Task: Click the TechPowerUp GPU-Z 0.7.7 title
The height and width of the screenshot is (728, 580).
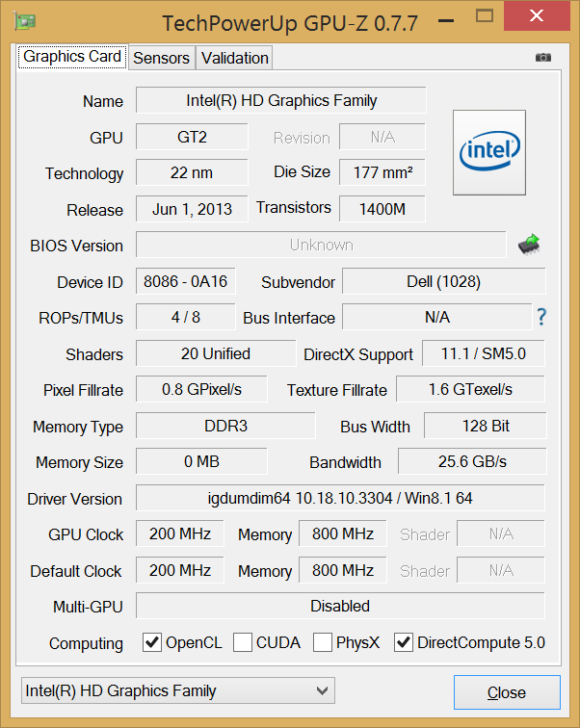Action: pos(290,23)
